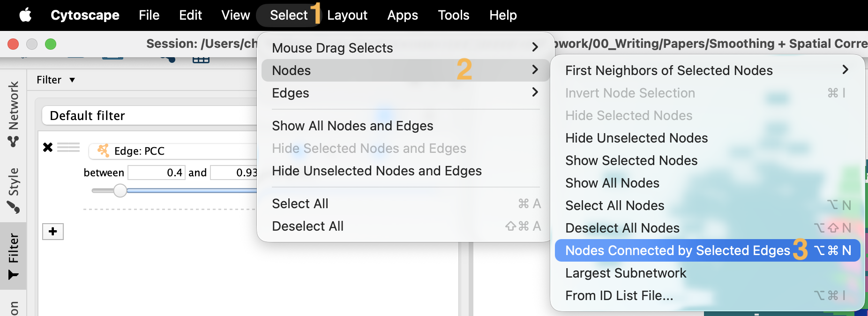Click the PCC range slider handle
Image resolution: width=868 pixels, height=316 pixels.
coord(120,190)
